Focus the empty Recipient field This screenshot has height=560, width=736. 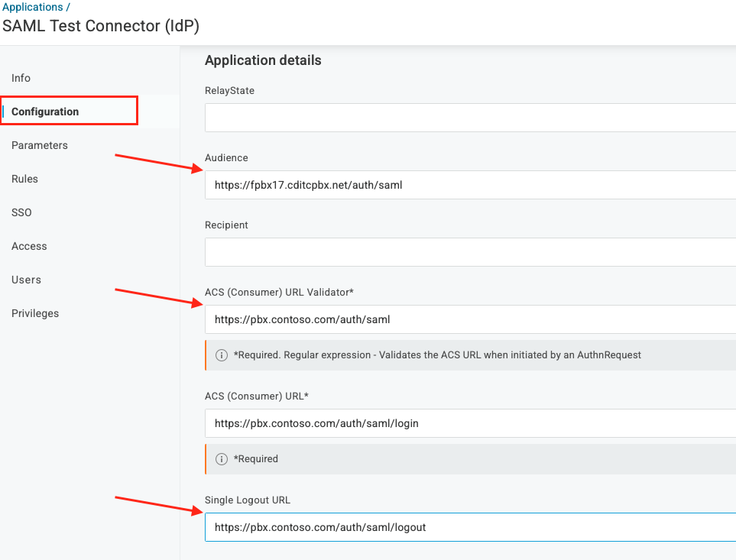pos(470,252)
